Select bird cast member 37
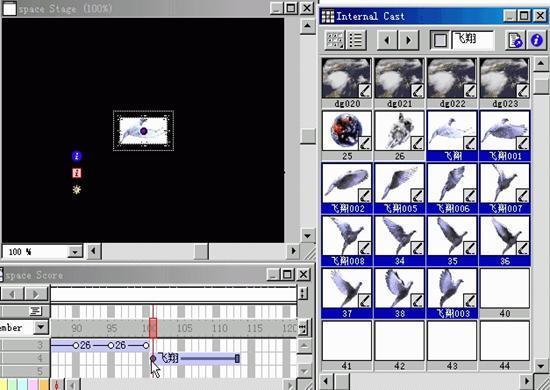 tap(347, 294)
